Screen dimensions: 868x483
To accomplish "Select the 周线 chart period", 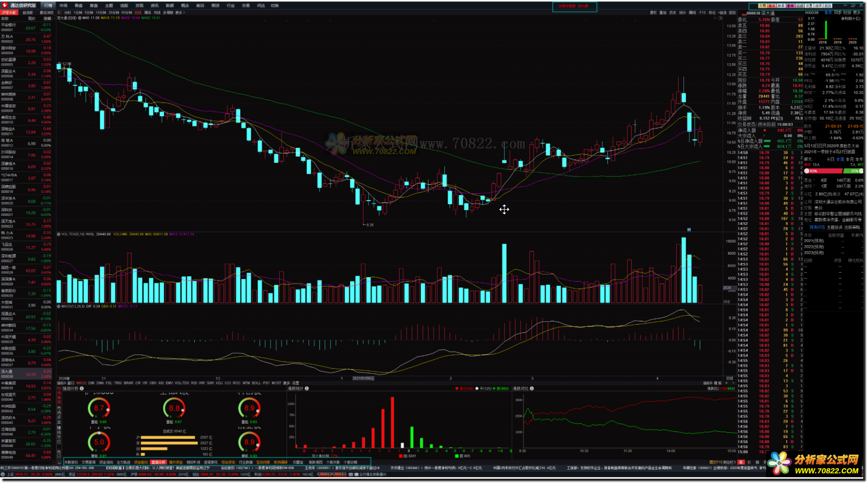I will click(148, 12).
